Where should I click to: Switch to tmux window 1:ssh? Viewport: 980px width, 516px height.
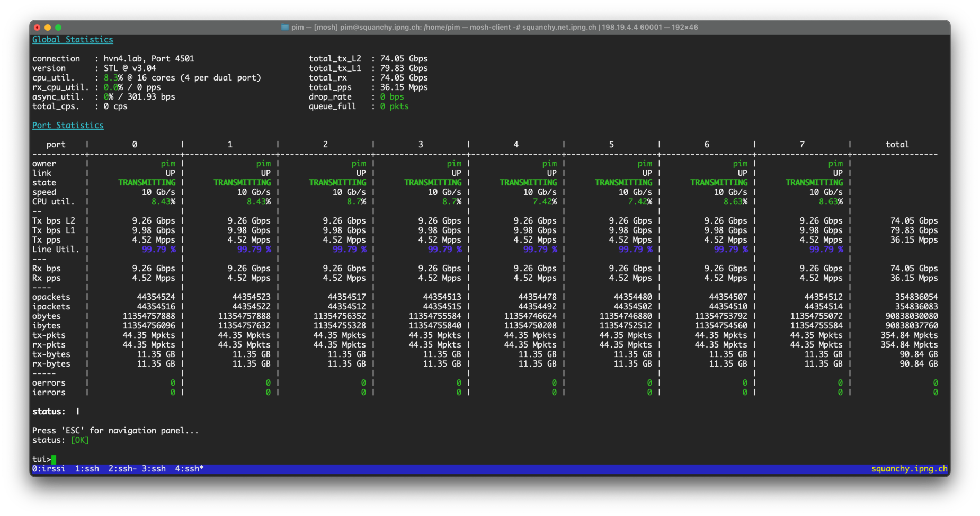click(x=87, y=469)
